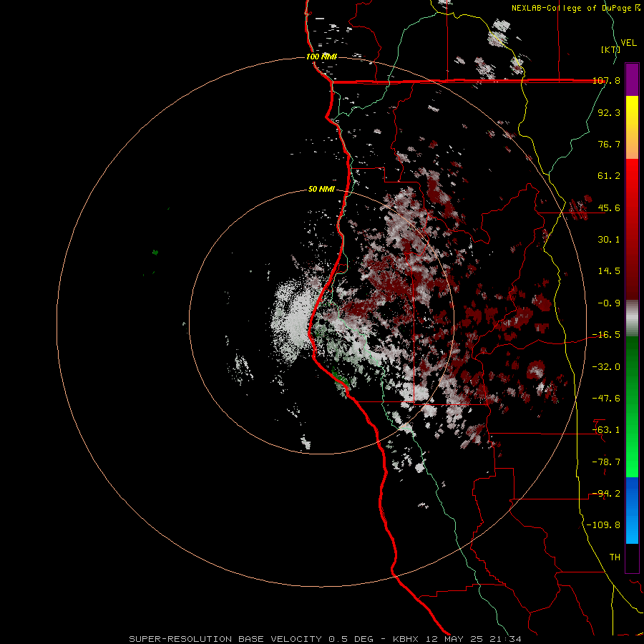Click the 107.8 scale value
This screenshot has height=644, width=644.
click(x=606, y=80)
